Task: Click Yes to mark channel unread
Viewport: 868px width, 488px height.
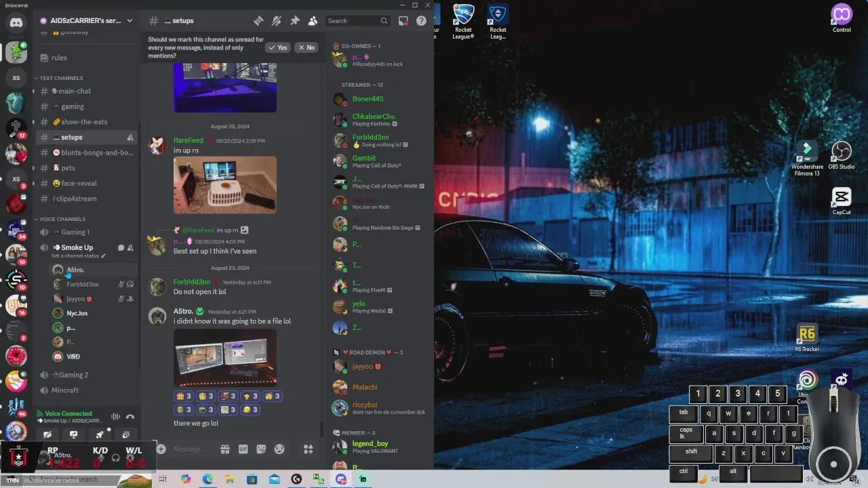Action: pos(278,47)
